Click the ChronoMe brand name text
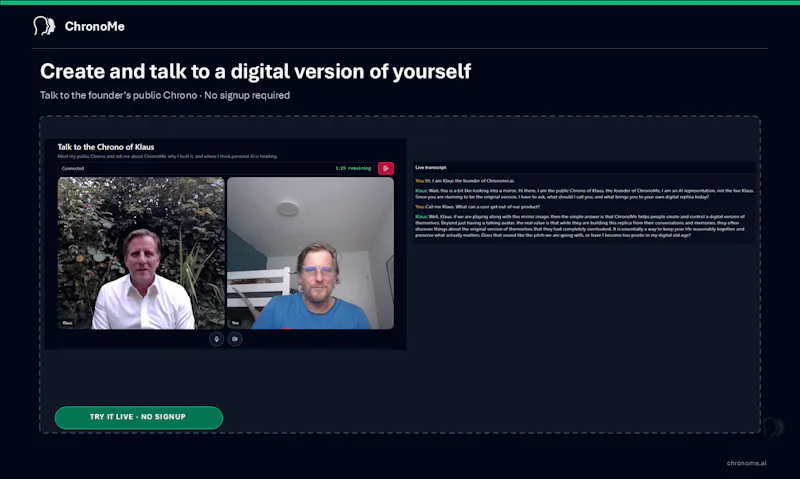The width and height of the screenshot is (800, 479). [x=94, y=27]
